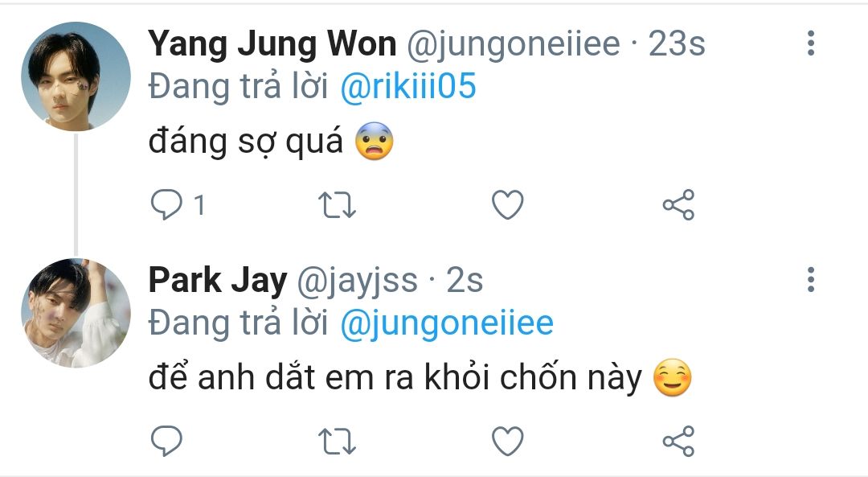Screen dimensions: 868x477
Task: Retweet Park Jay's tweet
Action: coord(338,441)
